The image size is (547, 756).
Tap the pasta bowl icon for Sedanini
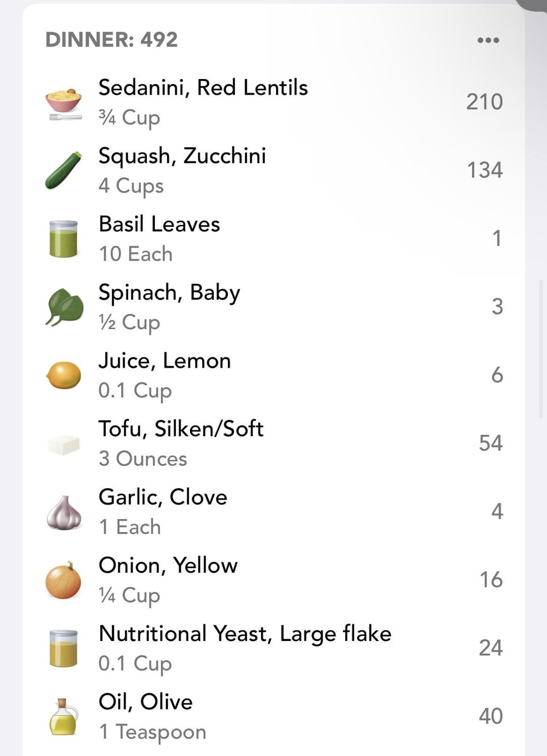tap(64, 103)
